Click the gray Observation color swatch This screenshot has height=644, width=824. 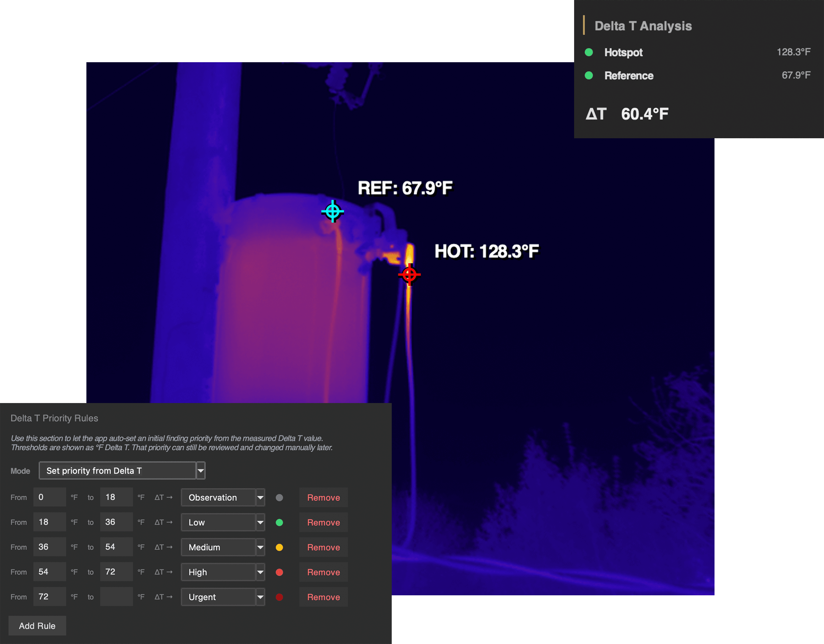tap(279, 497)
